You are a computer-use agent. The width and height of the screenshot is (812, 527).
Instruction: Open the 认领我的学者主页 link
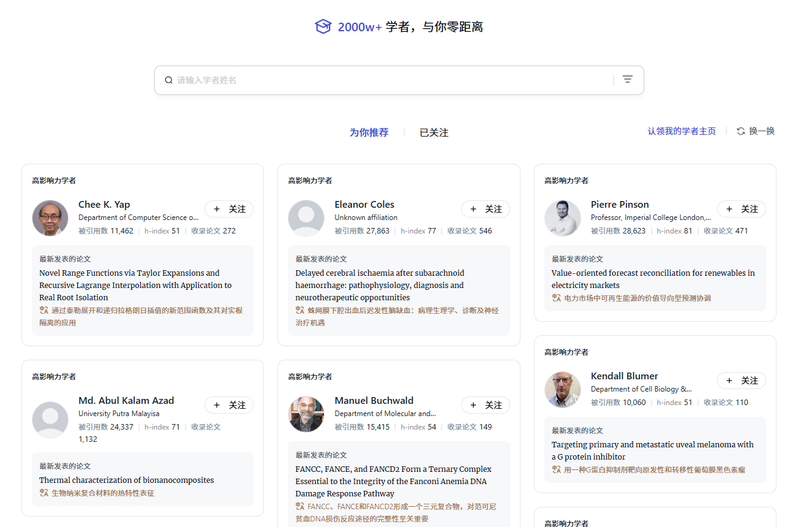[682, 131]
